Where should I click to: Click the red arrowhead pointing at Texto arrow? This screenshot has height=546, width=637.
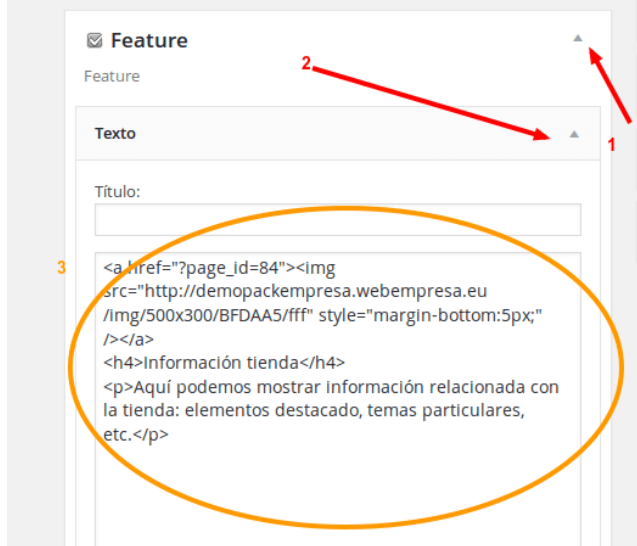coord(542,134)
